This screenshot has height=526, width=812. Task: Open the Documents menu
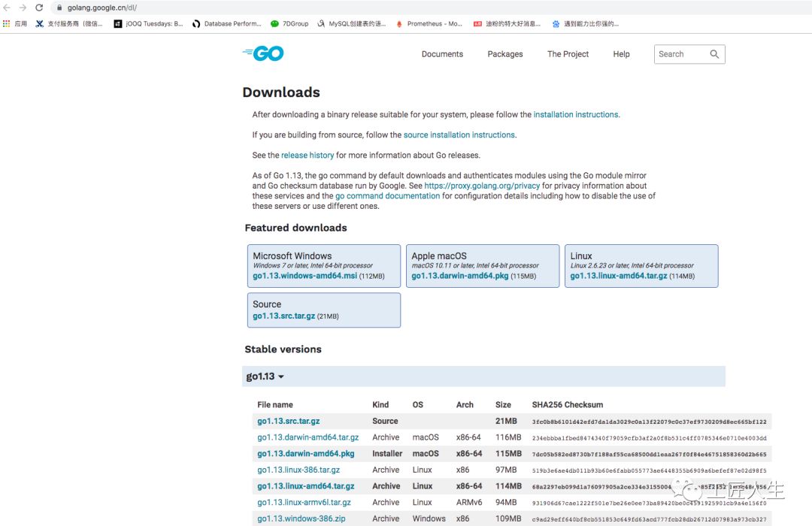coord(442,54)
